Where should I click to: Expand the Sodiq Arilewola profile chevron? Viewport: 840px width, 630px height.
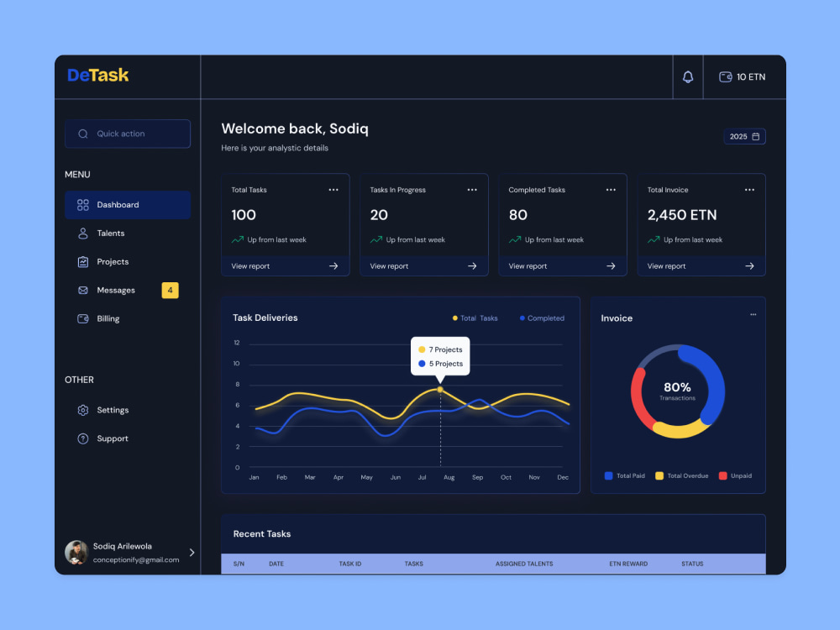192,553
